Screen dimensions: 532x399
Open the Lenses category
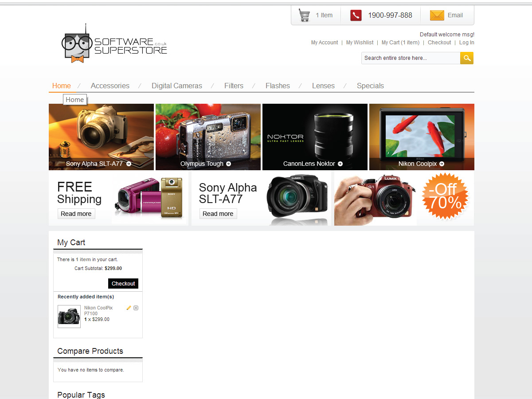323,86
